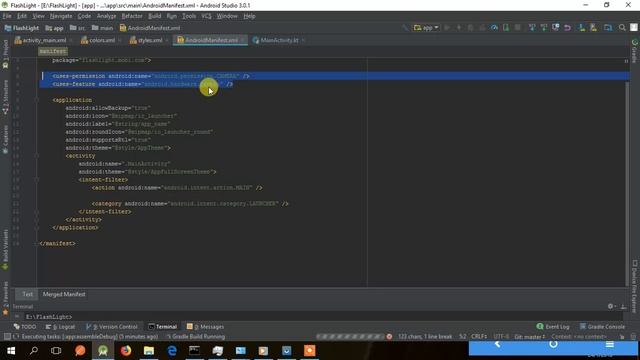Image resolution: width=640 pixels, height=360 pixels.
Task: Close the AndroidManifest.xml editor tab
Action: pyautogui.click(x=243, y=40)
